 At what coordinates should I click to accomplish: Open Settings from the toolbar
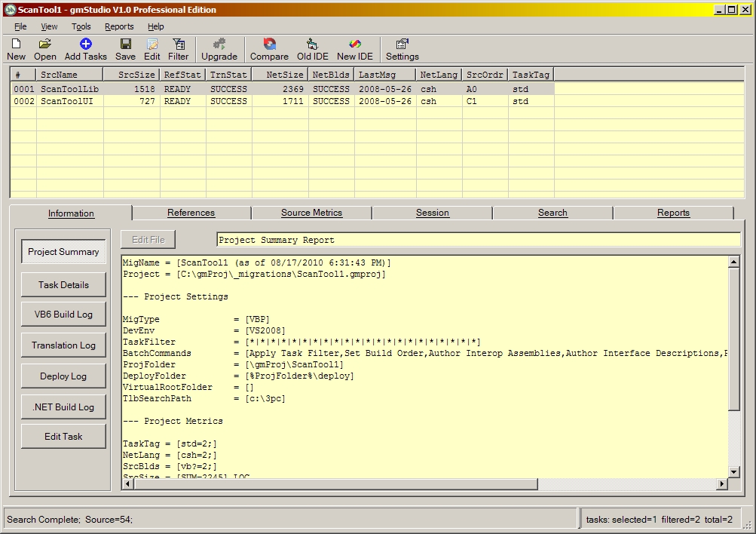tap(402, 44)
